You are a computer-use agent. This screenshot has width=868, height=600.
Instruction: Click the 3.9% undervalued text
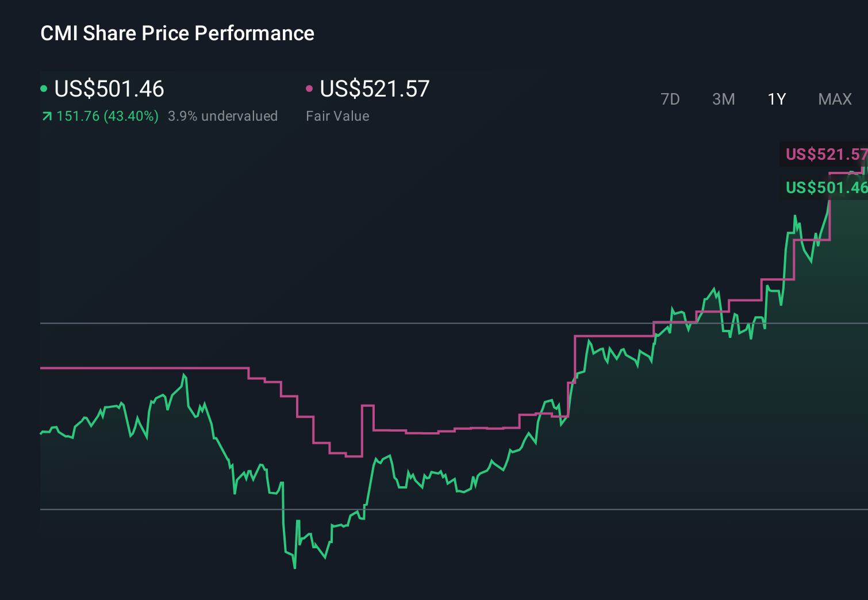(222, 116)
